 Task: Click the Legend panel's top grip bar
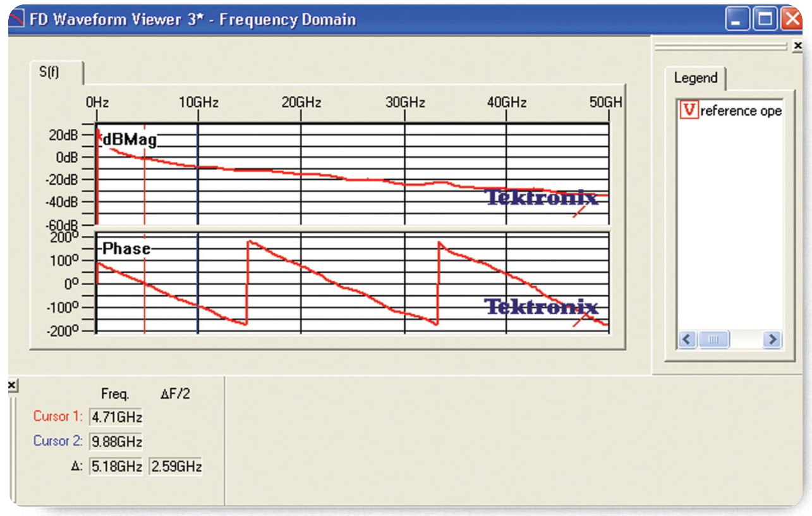coord(720,46)
